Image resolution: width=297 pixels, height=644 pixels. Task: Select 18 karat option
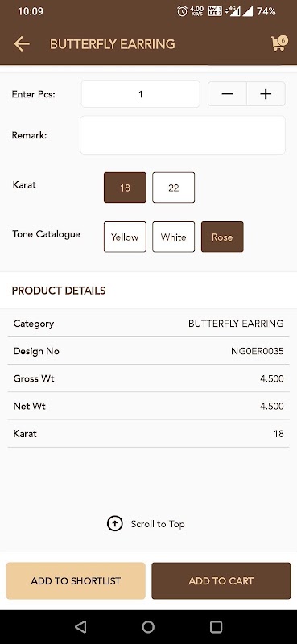pyautogui.click(x=125, y=188)
